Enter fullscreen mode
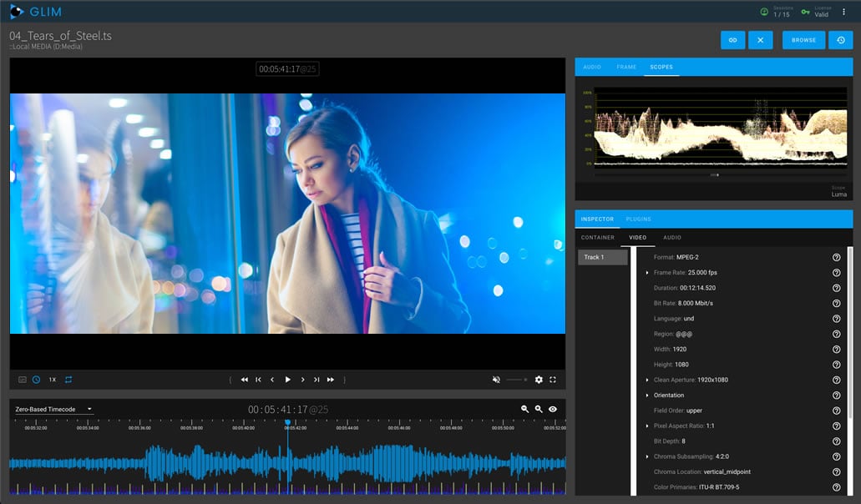 [x=553, y=380]
